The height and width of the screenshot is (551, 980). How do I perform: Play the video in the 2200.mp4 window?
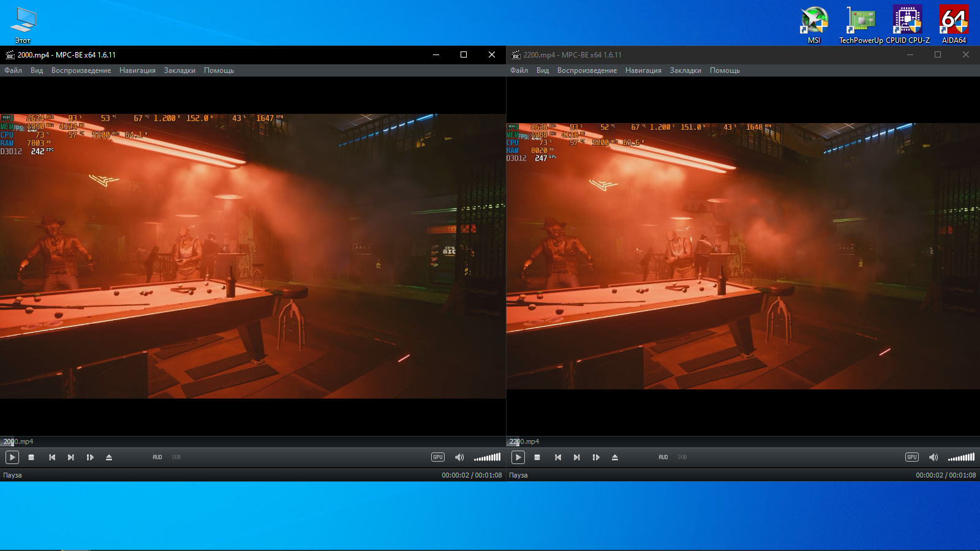(x=518, y=457)
